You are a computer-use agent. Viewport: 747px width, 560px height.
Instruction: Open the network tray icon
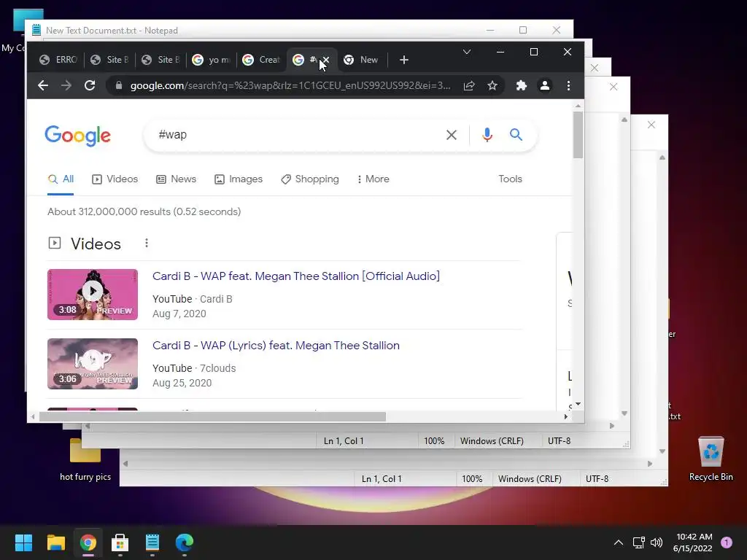coord(638,542)
